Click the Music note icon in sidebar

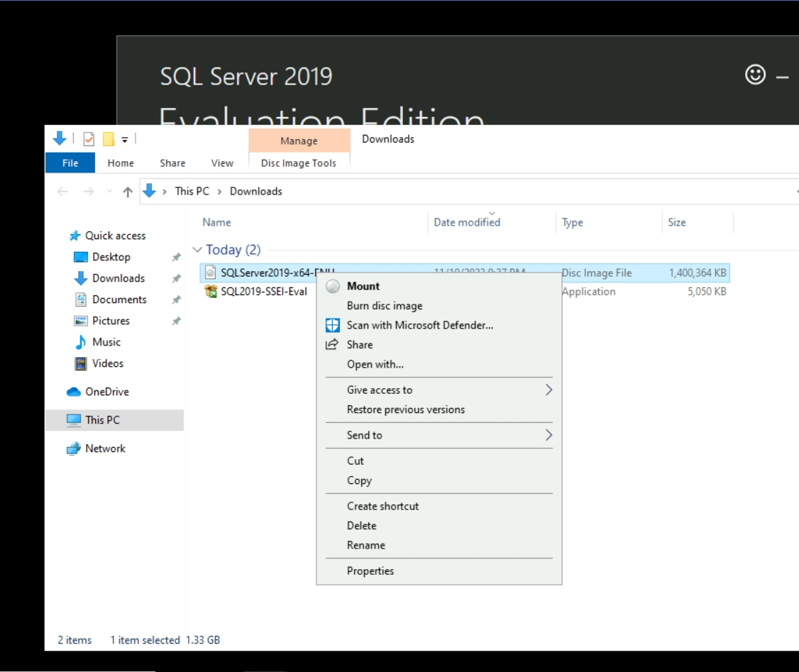[81, 342]
